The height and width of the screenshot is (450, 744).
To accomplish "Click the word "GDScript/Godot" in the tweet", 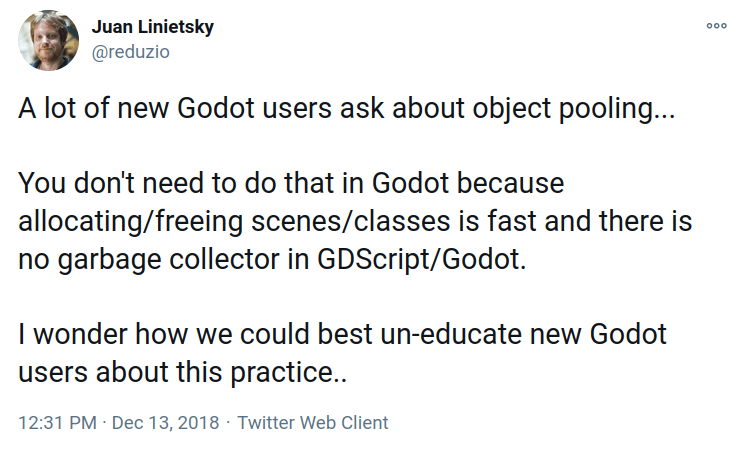I will click(x=419, y=260).
